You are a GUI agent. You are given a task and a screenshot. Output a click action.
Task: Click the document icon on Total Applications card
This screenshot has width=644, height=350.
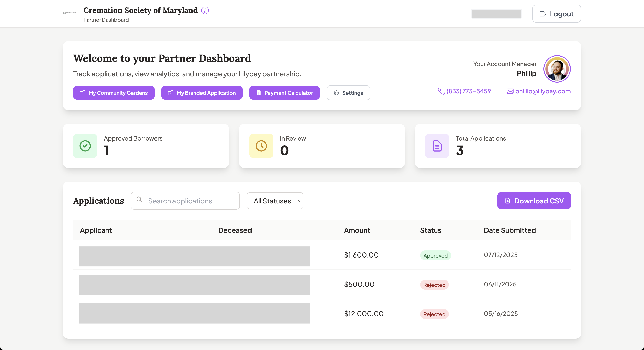(x=437, y=146)
